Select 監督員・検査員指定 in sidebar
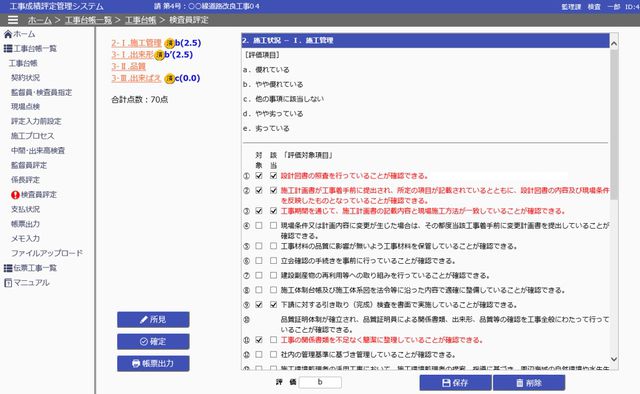Image resolution: width=640 pixels, height=394 pixels. coord(41,93)
